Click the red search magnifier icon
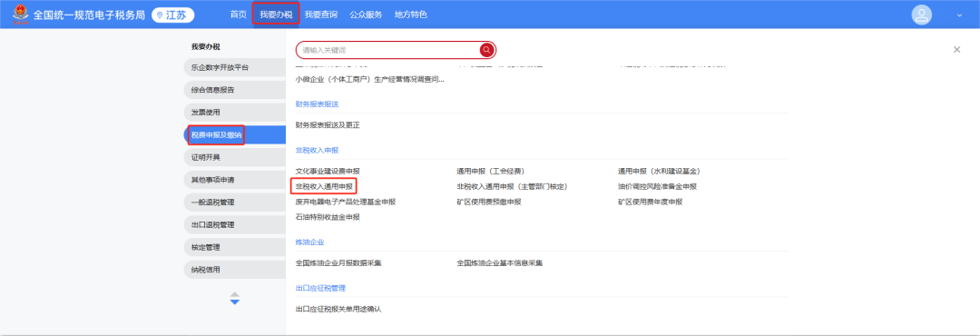The width and height of the screenshot is (980, 336). [487, 50]
